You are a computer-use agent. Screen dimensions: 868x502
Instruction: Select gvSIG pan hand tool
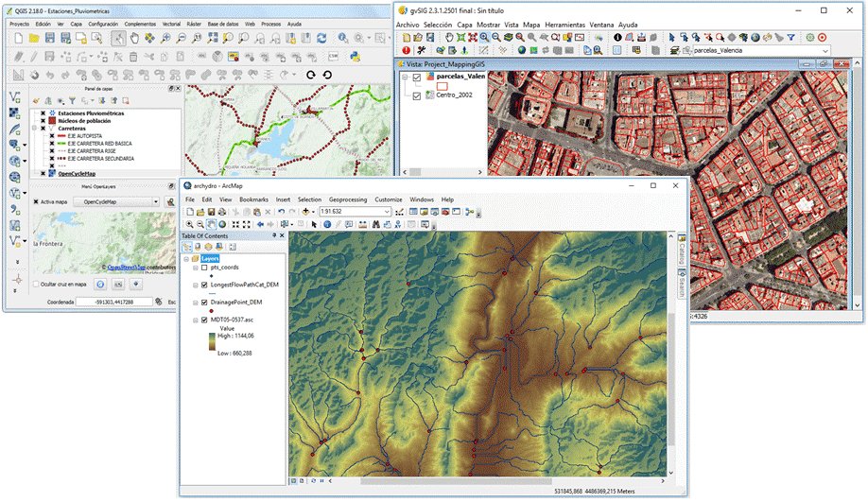[x=449, y=37]
